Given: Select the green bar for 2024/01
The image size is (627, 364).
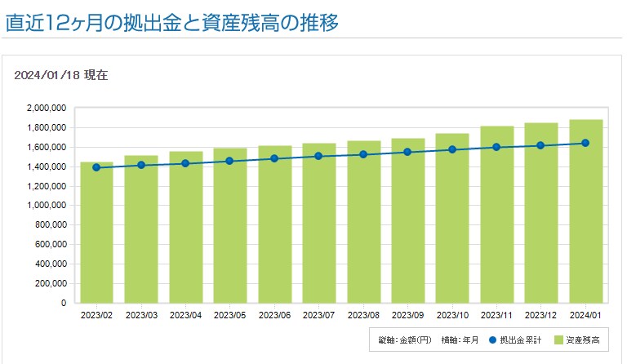Looking at the screenshot, I should coord(586,211).
